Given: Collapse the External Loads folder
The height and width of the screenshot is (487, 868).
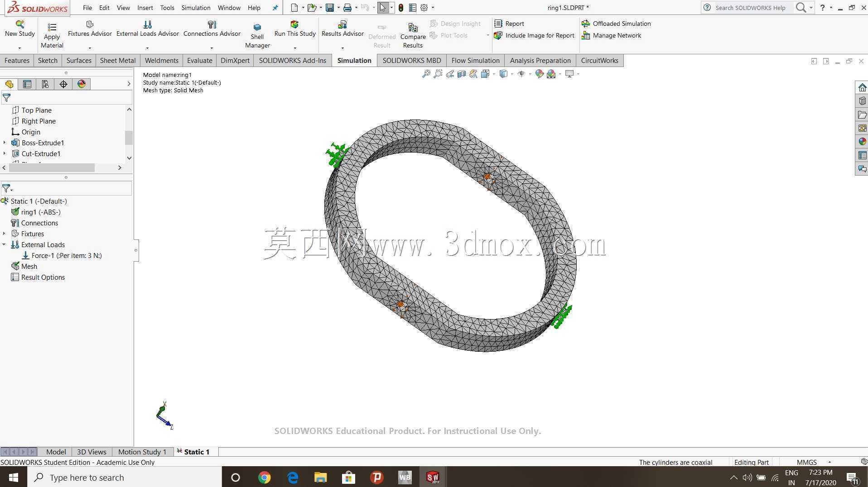Looking at the screenshot, I should pos(4,244).
